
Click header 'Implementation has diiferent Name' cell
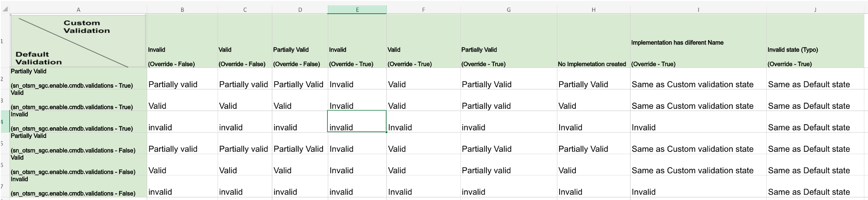coord(698,41)
